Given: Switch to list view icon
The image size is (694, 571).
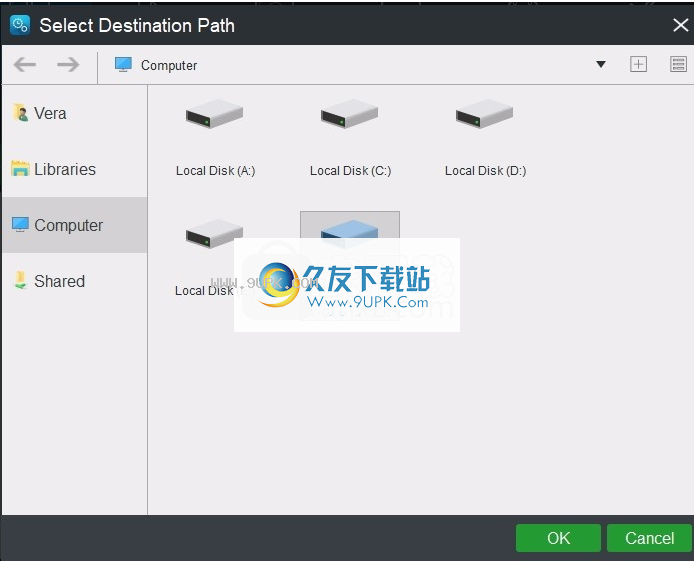Looking at the screenshot, I should point(678,65).
